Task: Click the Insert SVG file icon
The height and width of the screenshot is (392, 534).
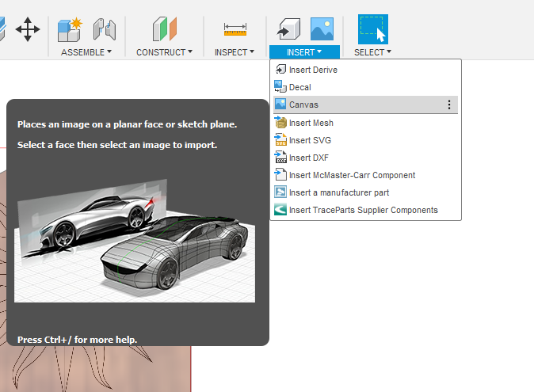Action: tap(280, 139)
